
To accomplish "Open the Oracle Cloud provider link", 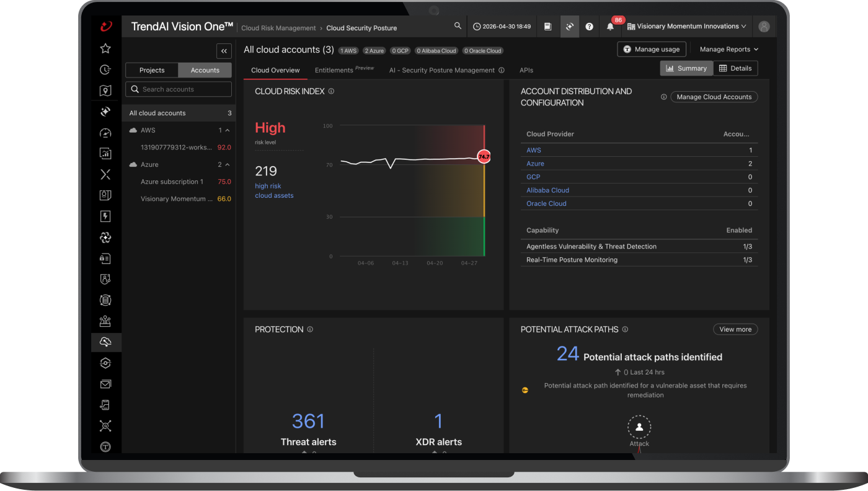I will point(546,203).
